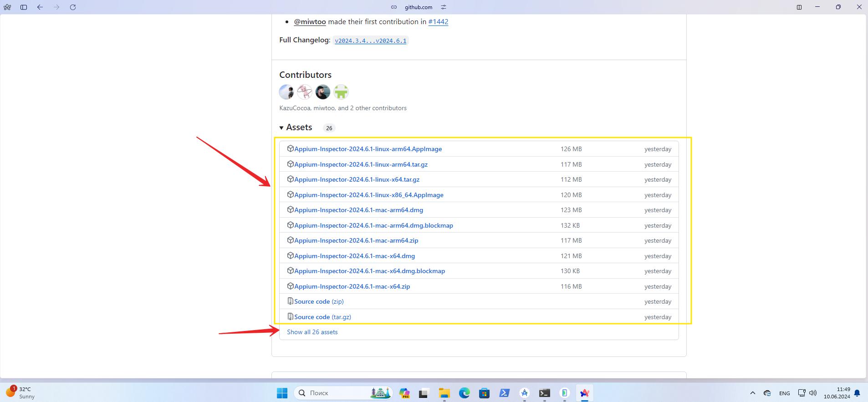
Task: Reload the page with the refresh icon
Action: [x=73, y=7]
